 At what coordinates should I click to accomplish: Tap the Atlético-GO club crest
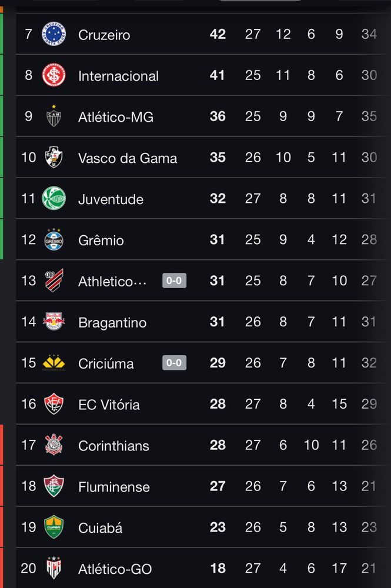coord(54,568)
